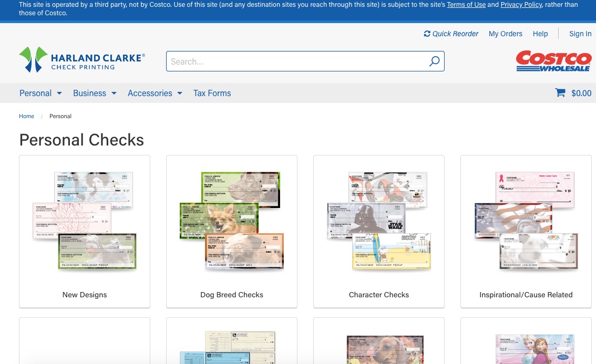Open the Terms of Use link
Viewport: 596px width, 364px height.
pyautogui.click(x=466, y=5)
